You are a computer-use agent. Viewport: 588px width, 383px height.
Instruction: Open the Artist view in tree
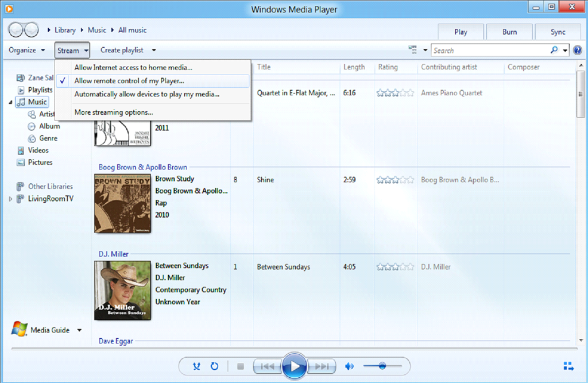pyautogui.click(x=47, y=114)
